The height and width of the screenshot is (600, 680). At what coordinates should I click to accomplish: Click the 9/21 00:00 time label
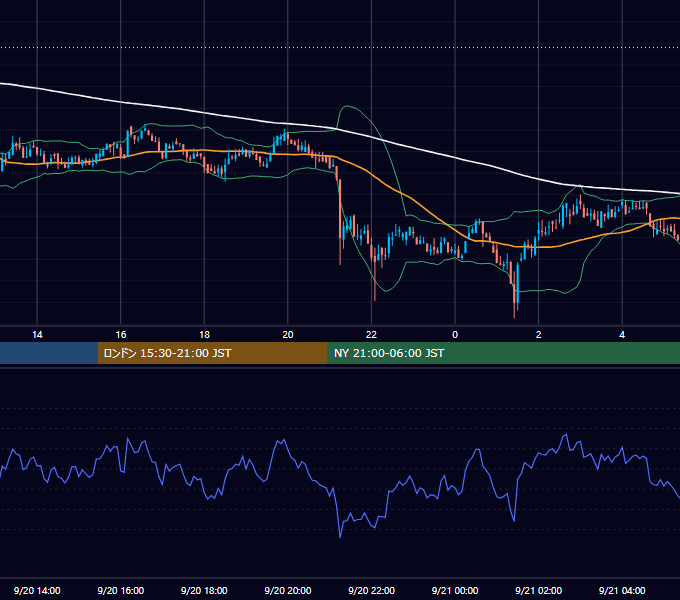[455, 590]
